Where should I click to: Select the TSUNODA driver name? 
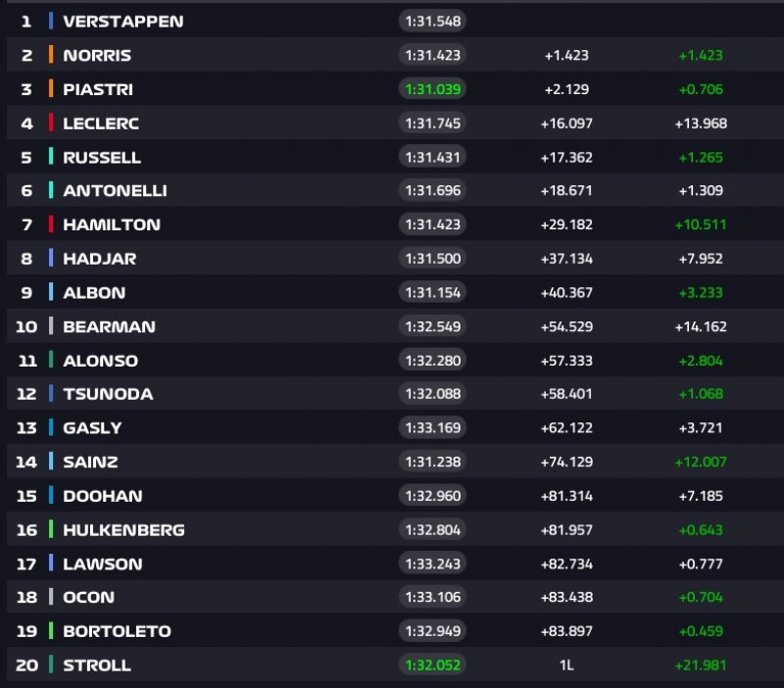click(108, 394)
